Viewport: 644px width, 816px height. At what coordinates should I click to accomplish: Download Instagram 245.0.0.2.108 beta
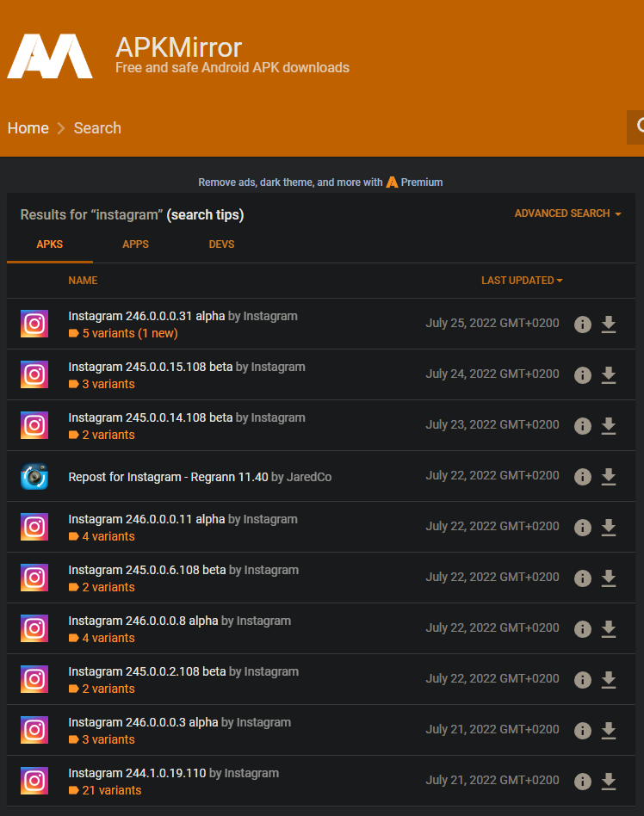(x=609, y=680)
